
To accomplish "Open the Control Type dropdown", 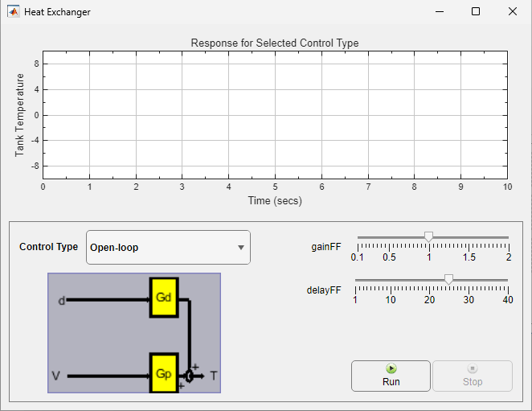I will point(168,248).
